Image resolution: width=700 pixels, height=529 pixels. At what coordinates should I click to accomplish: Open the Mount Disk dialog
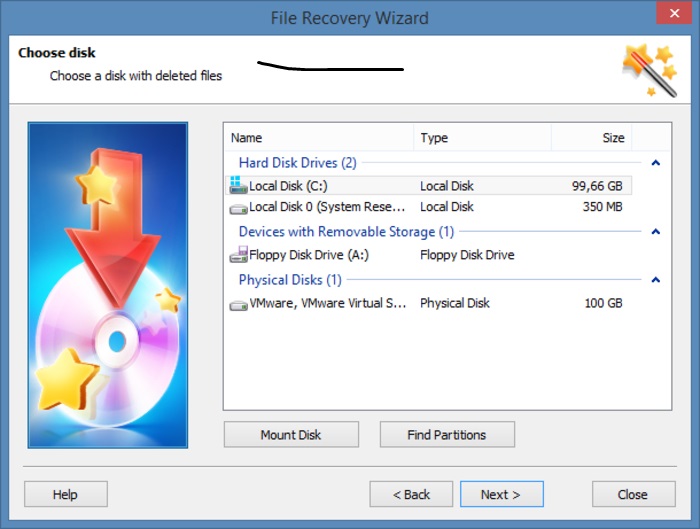point(291,434)
